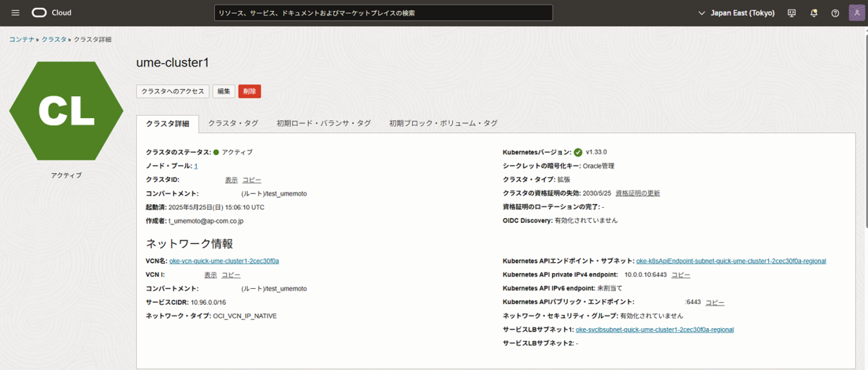The height and width of the screenshot is (370, 868).
Task: Click the OIDC Discovery status text
Action: 587,220
